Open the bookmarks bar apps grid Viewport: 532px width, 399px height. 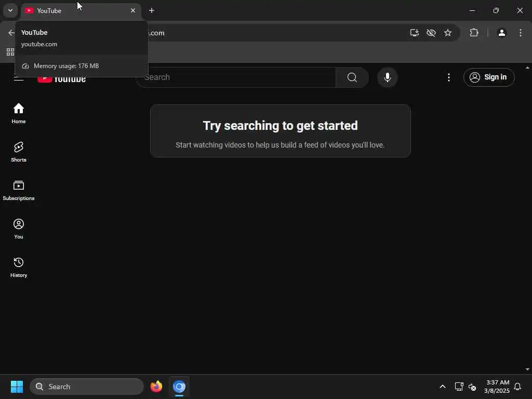[10, 52]
